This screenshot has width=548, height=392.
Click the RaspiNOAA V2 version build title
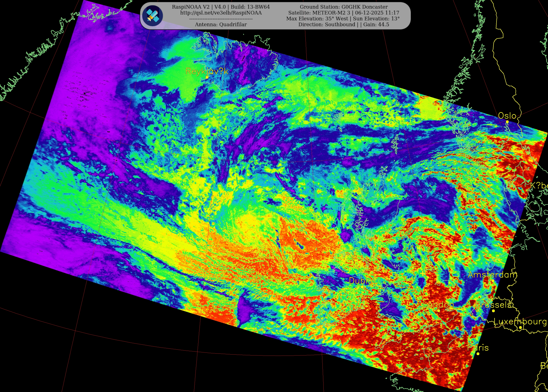pos(221,7)
